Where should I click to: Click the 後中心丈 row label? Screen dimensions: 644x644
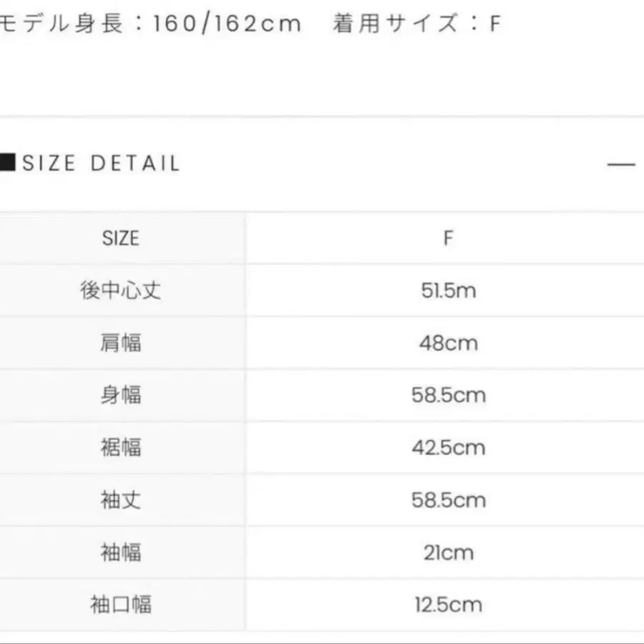point(121,291)
